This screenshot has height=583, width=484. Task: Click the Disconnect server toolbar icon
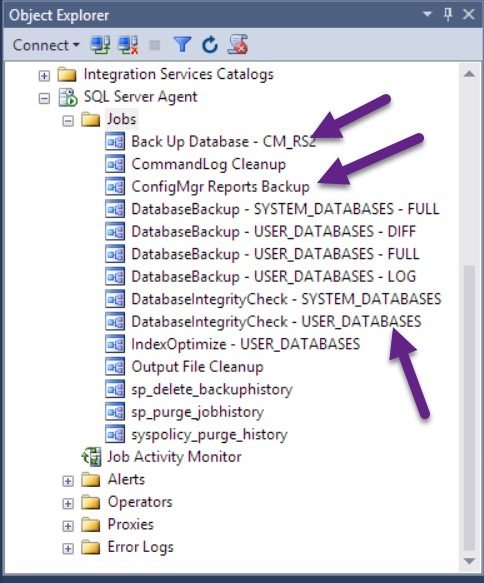click(128, 45)
